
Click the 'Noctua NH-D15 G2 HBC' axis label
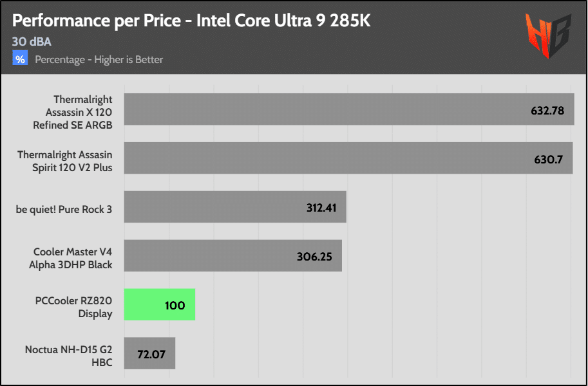click(69, 356)
